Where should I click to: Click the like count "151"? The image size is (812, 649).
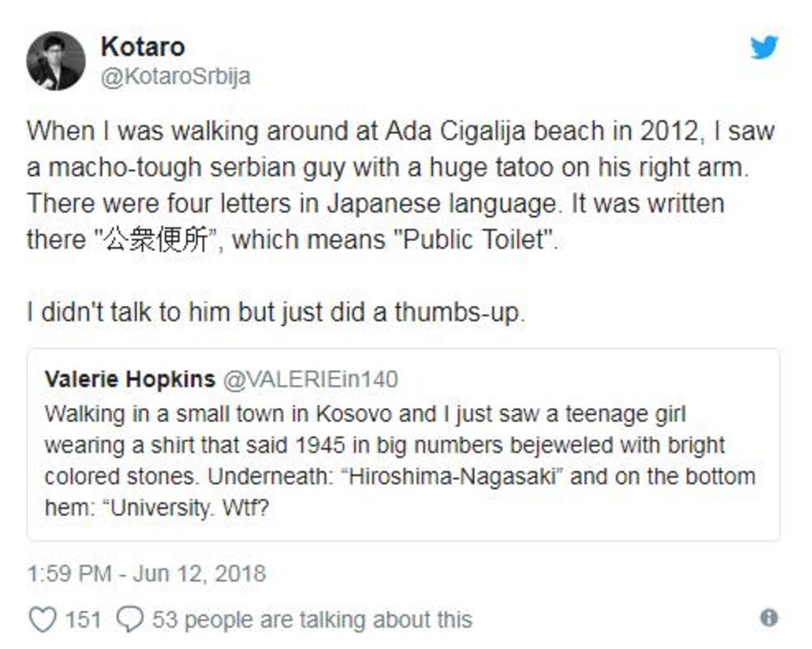[x=73, y=619]
